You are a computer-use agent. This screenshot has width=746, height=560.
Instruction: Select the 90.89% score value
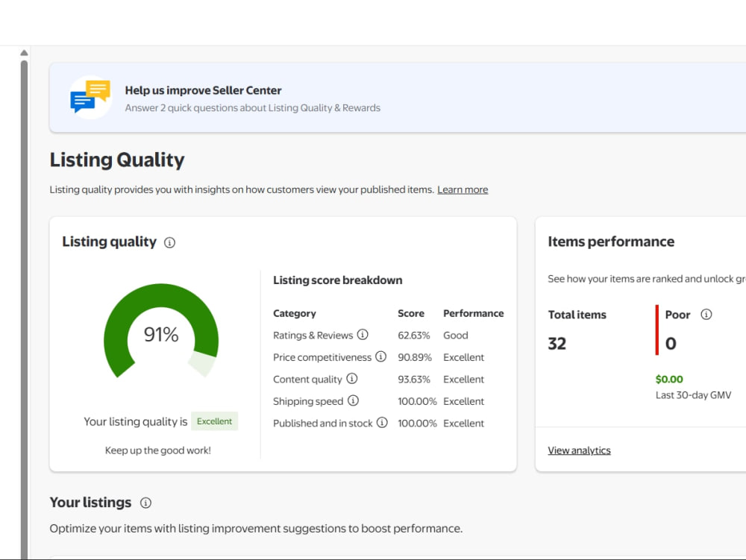pyautogui.click(x=414, y=357)
